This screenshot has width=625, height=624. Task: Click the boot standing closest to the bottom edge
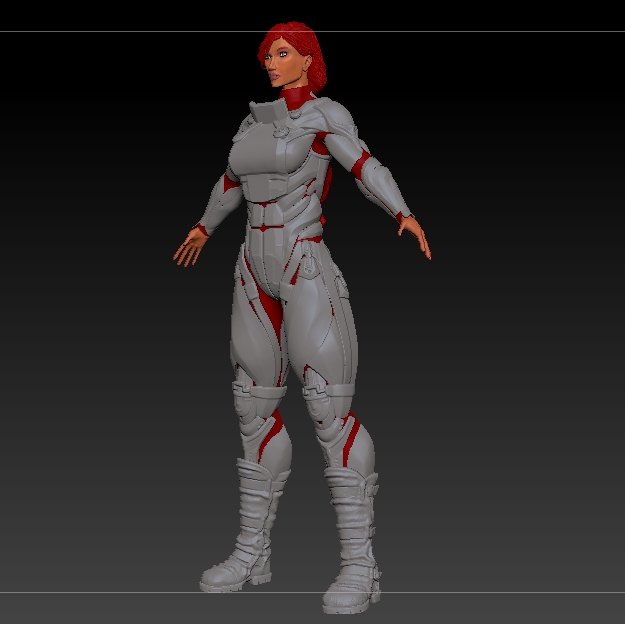[x=352, y=542]
